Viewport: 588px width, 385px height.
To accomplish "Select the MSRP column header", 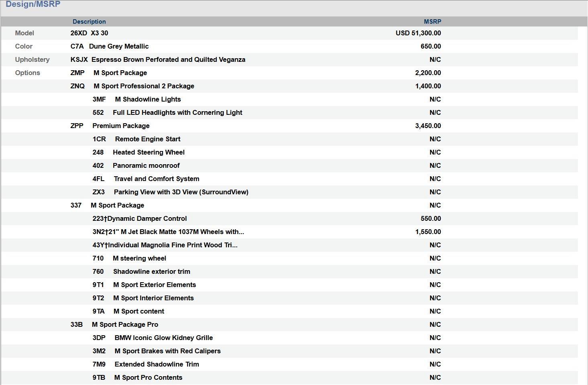I will tap(432, 22).
